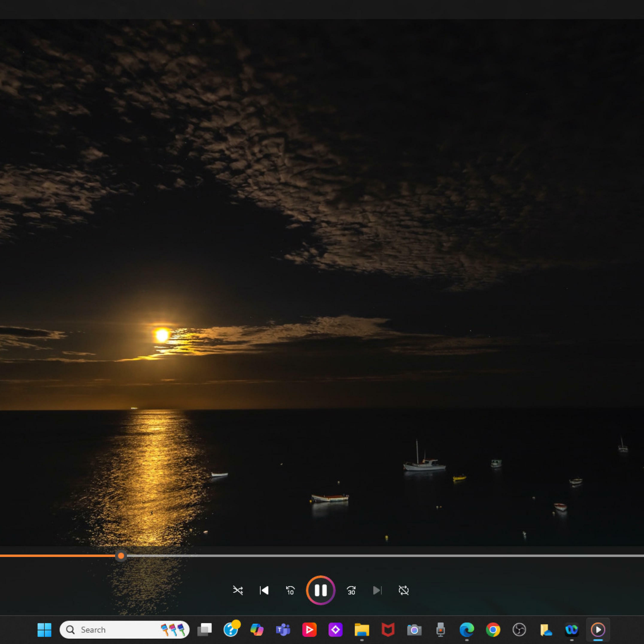Go to the next track

pyautogui.click(x=377, y=590)
